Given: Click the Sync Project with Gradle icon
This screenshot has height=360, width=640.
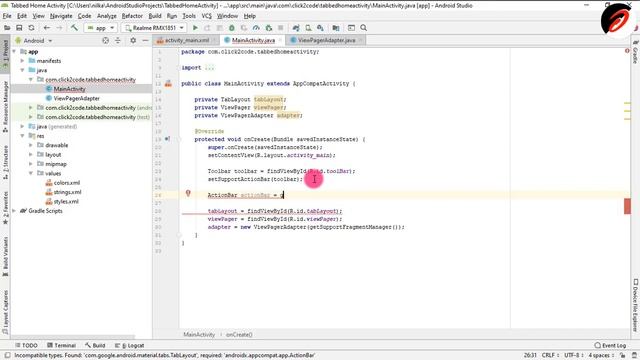Looking at the screenshot, I should point(296,28).
